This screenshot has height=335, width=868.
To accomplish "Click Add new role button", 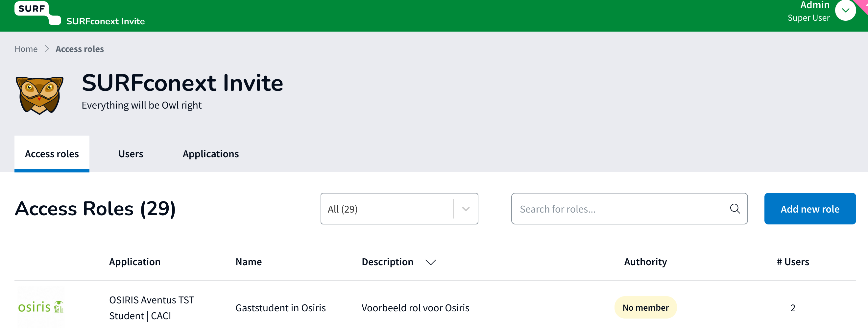I will point(810,209).
